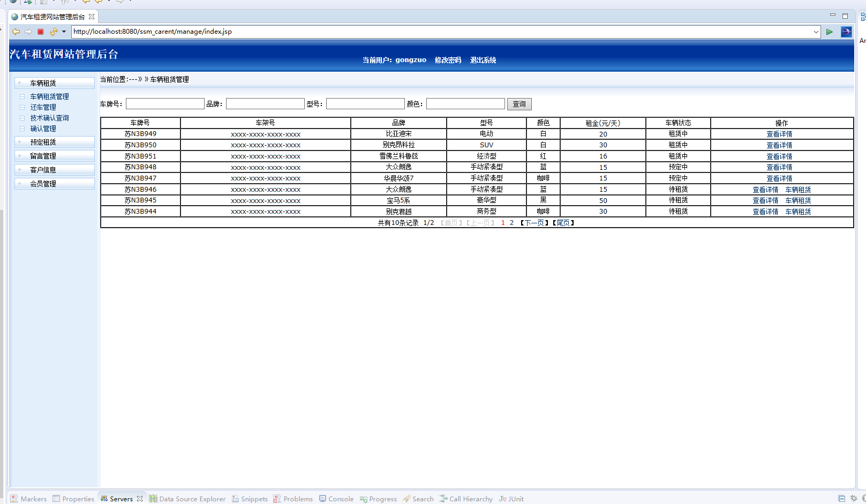866x504 pixels.
Task: Open the Snippets tab
Action: pos(250,499)
